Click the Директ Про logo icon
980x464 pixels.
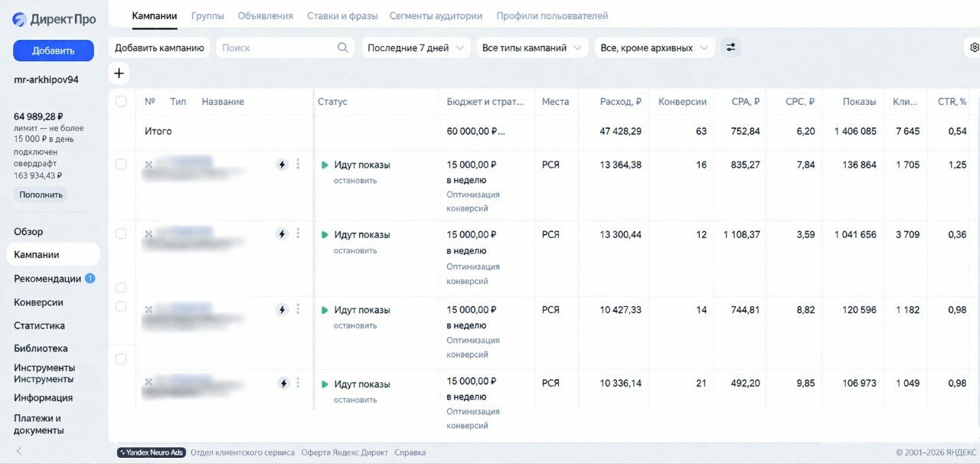19,20
